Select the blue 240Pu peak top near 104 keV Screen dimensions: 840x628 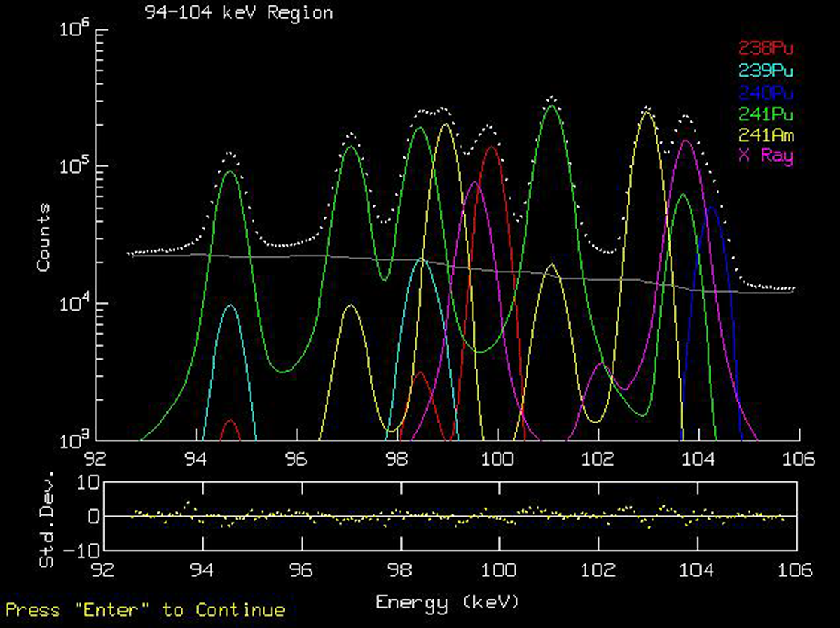(x=711, y=208)
